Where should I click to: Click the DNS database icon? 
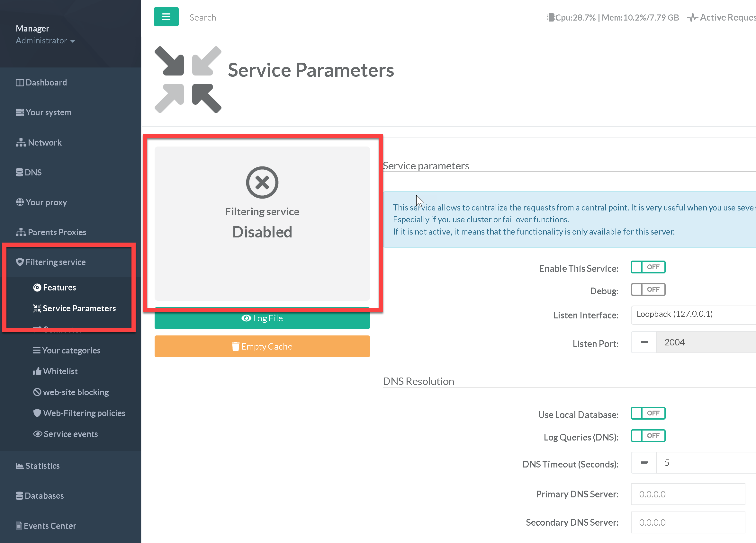[x=19, y=172]
